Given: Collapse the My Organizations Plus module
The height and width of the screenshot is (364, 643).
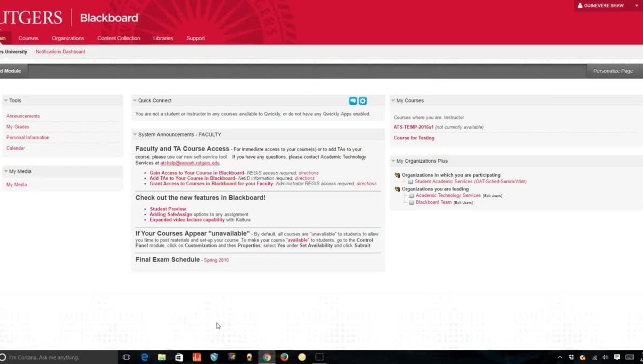Looking at the screenshot, I should (x=393, y=161).
